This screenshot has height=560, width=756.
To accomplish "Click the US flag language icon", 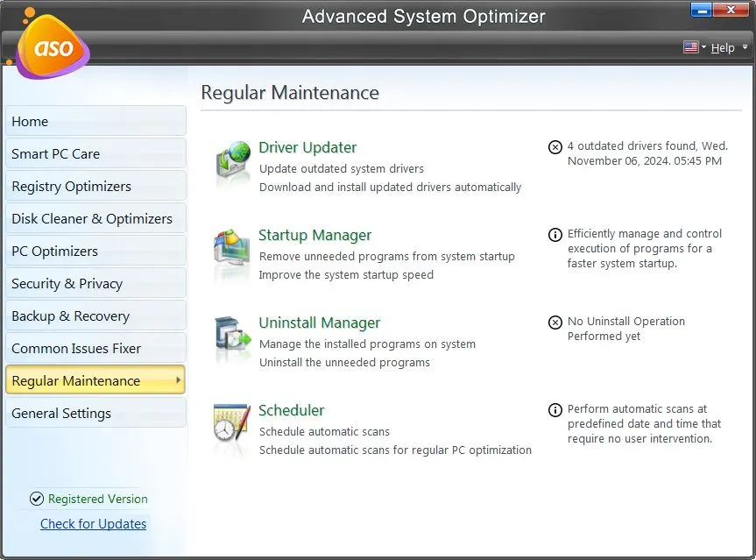I will [x=690, y=47].
